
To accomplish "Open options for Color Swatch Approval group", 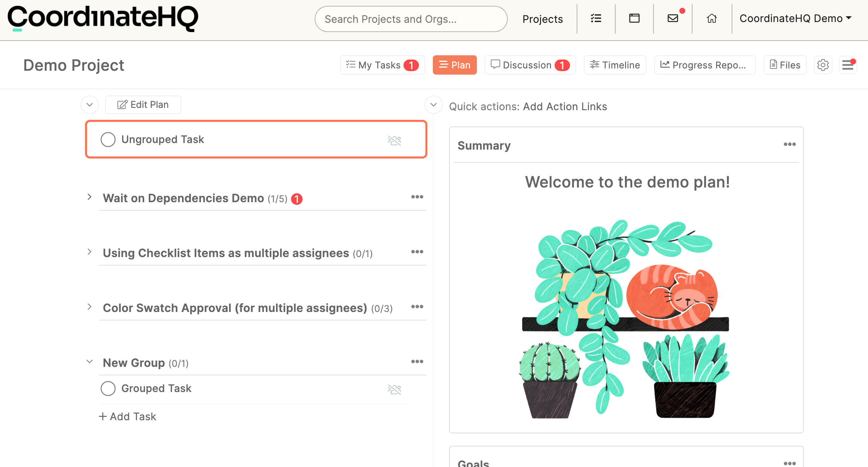I will [417, 307].
